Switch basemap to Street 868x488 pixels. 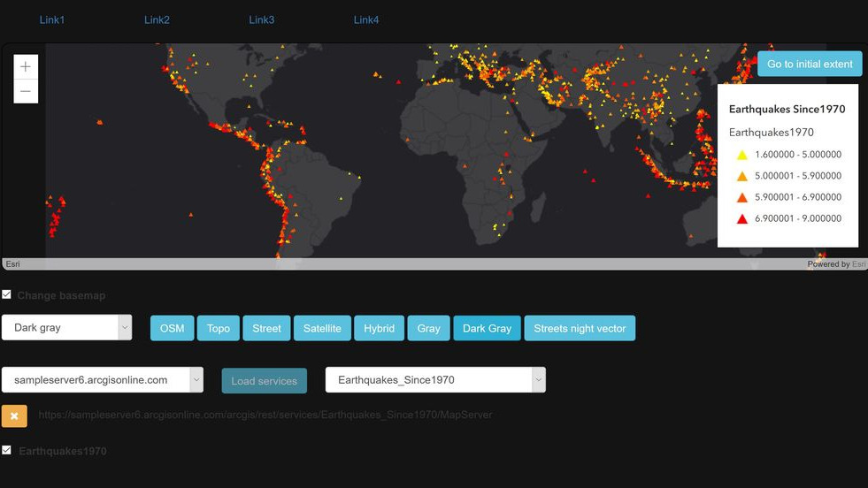(x=267, y=328)
